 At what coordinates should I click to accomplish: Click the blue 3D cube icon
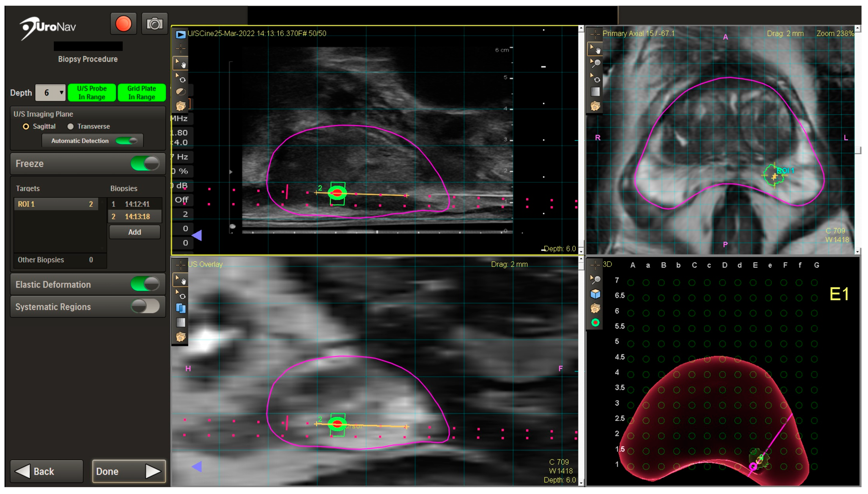[595, 294]
